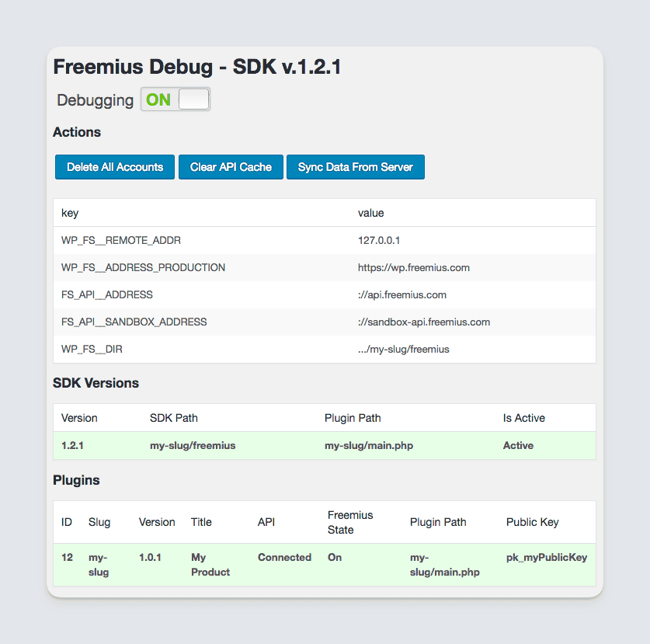Click the Connected API status cell
The height and width of the screenshot is (644, 650).
[284, 557]
